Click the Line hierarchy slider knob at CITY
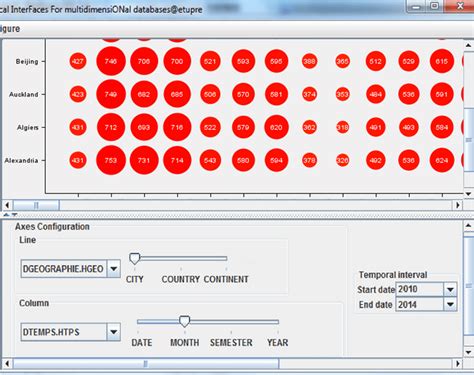Screen dimensions: 474x375 (134, 258)
